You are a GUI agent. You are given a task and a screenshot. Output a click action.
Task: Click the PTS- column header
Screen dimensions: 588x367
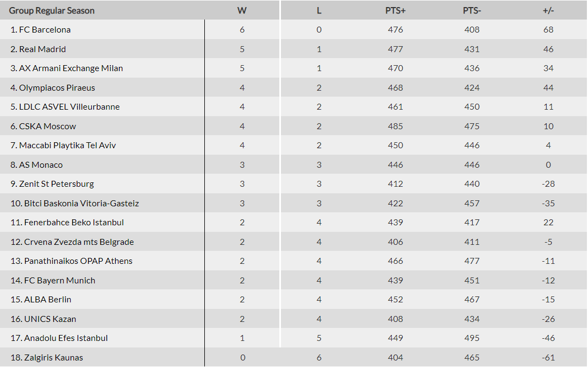(x=472, y=10)
